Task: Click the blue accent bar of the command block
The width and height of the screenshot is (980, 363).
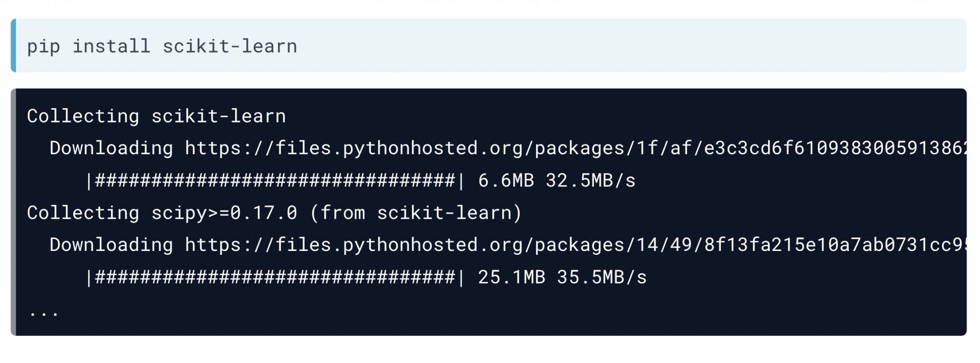Action: coord(13,45)
